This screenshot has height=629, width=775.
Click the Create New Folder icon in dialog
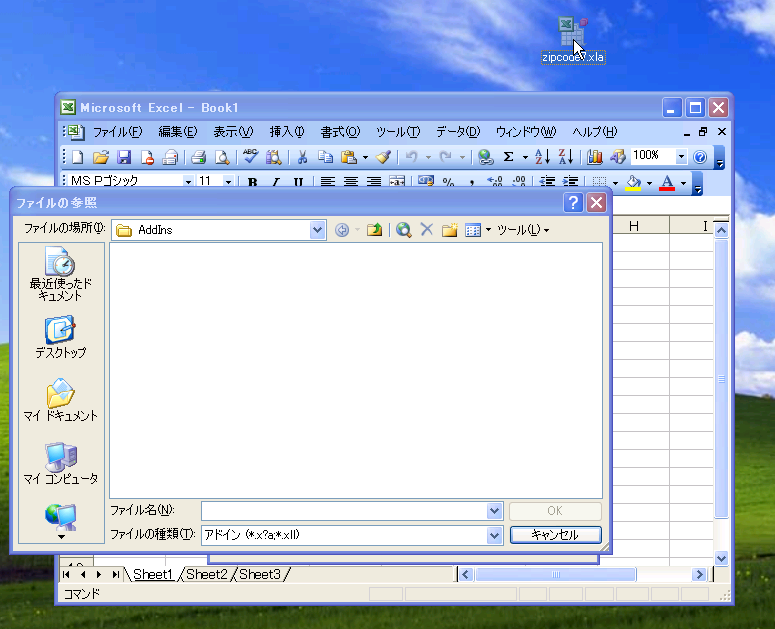450,230
